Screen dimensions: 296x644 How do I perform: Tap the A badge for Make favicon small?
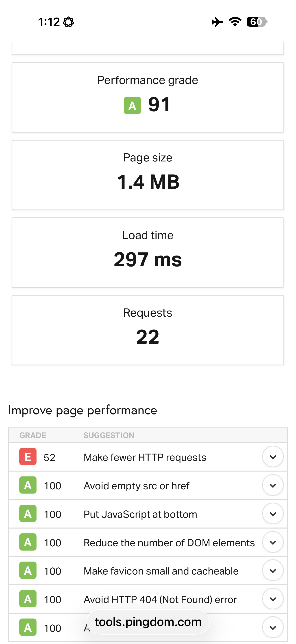click(28, 571)
